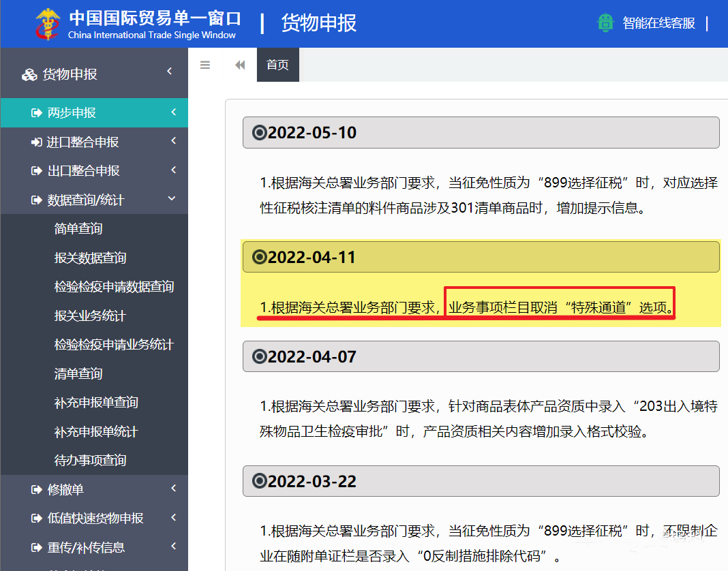Click the China International Trade Single Window logo
This screenshot has width=728, height=571.
[48, 23]
